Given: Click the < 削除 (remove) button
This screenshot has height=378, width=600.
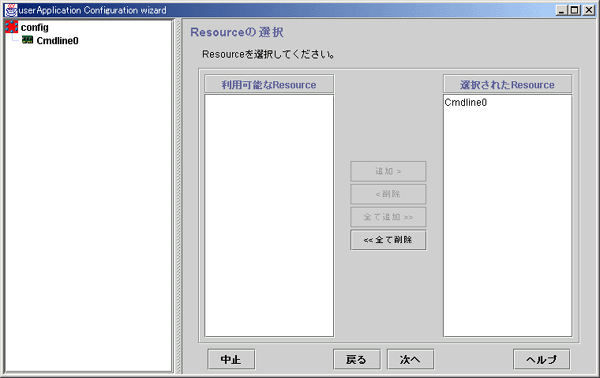Looking at the screenshot, I should click(388, 194).
